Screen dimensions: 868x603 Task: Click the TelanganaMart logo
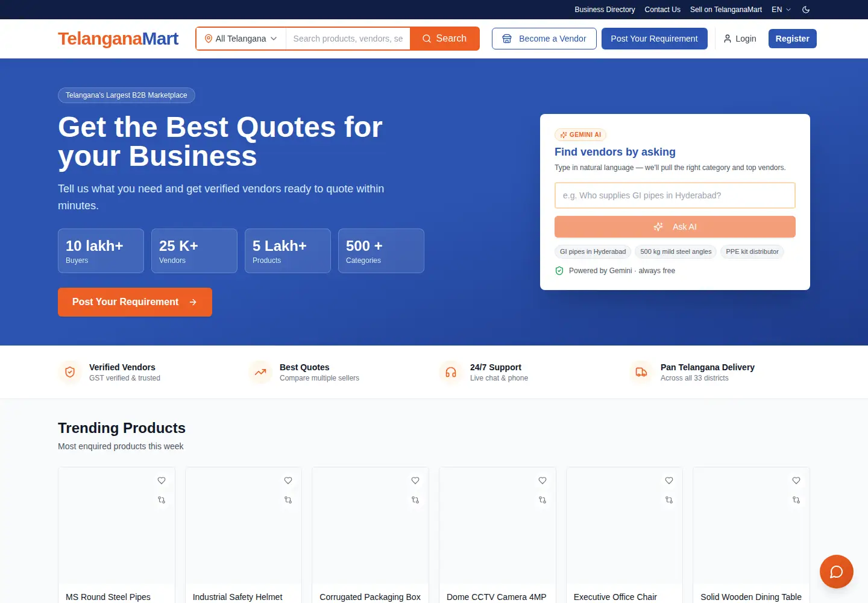(118, 39)
